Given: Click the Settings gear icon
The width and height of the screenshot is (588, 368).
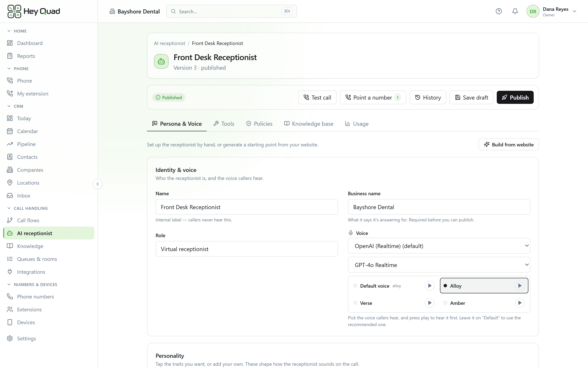Looking at the screenshot, I should (x=10, y=339).
